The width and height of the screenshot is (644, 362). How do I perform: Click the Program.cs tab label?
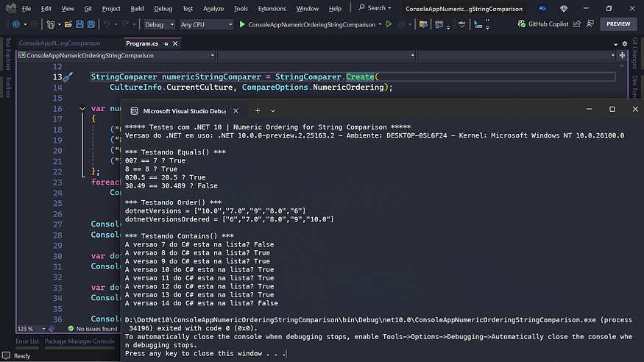[x=142, y=43]
